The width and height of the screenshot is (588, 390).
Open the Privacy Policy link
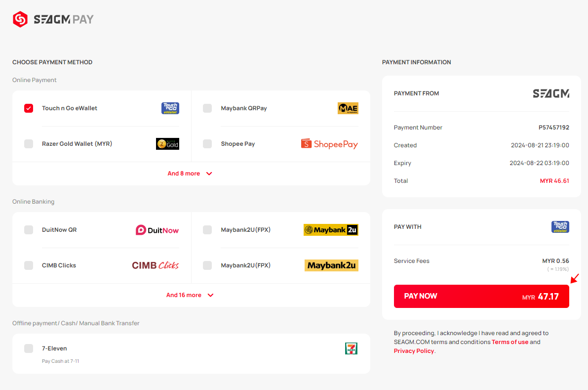(x=414, y=351)
